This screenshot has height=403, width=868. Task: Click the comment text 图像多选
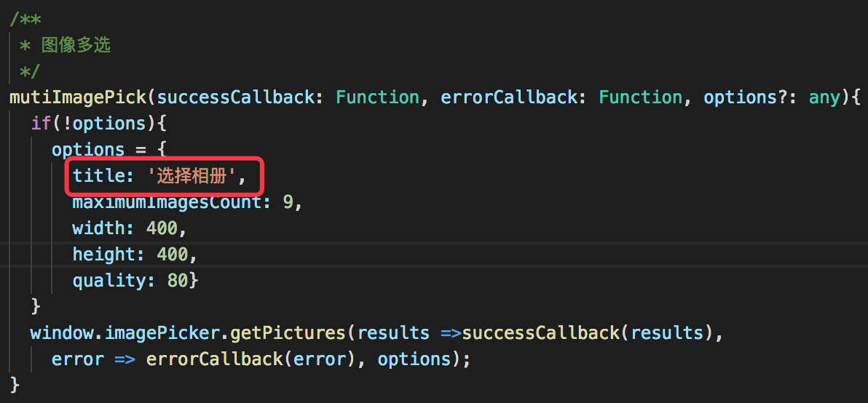click(76, 45)
